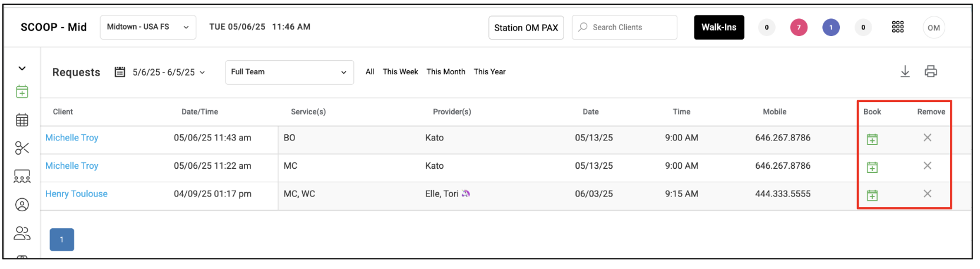Screen dimensions: 980x269
Task: Click the Walk-Ins button
Action: (x=719, y=27)
